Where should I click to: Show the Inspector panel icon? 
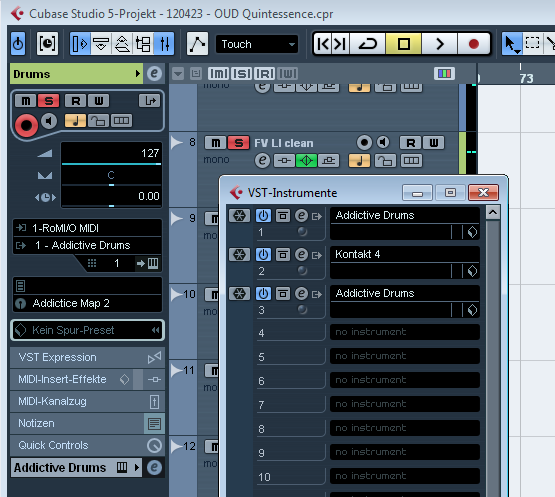(80, 44)
